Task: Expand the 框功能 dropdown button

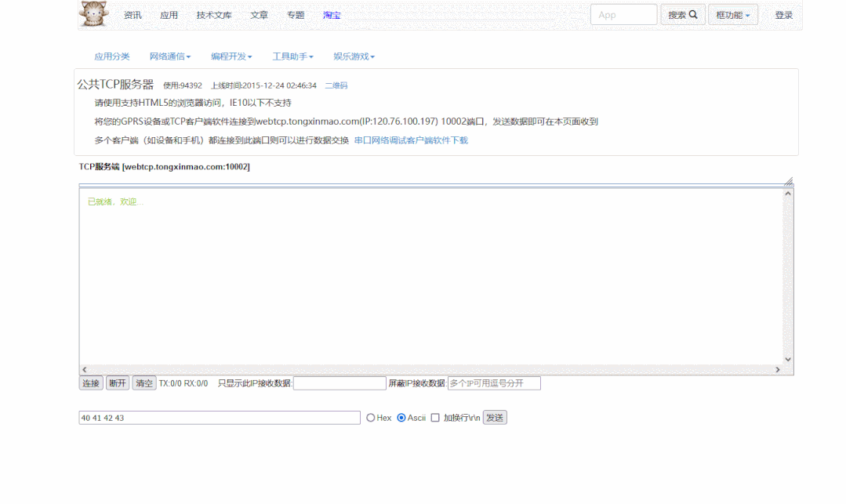Action: click(732, 15)
